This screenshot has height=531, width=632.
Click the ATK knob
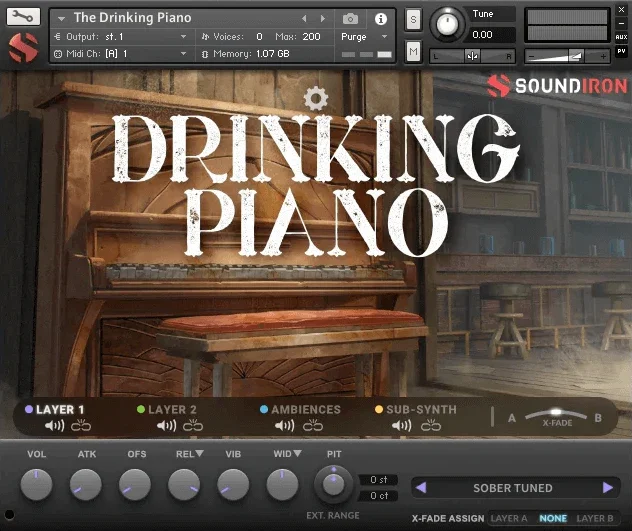(85, 485)
